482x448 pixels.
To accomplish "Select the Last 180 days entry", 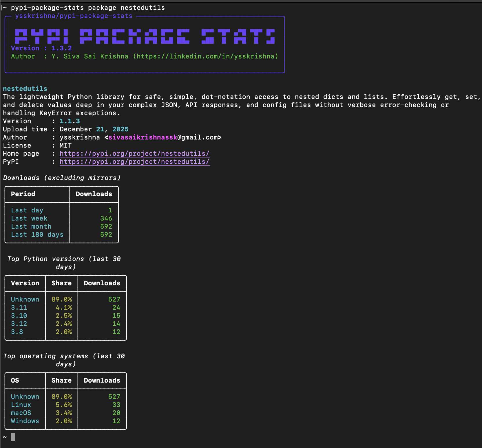I will click(37, 234).
